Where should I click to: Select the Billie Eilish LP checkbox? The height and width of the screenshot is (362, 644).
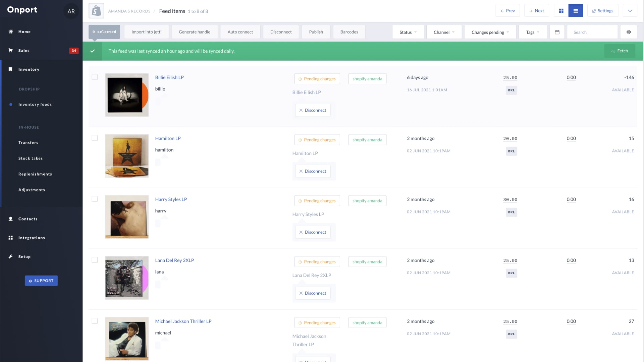tap(95, 77)
